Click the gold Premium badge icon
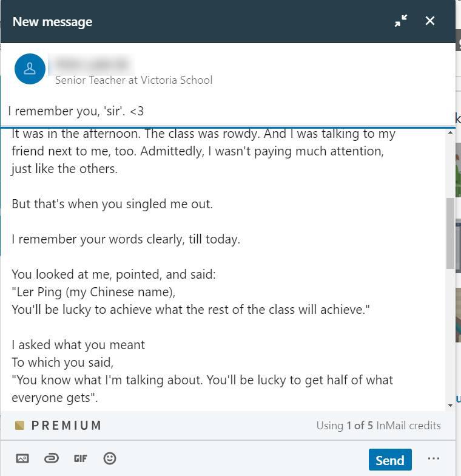 tap(19, 425)
